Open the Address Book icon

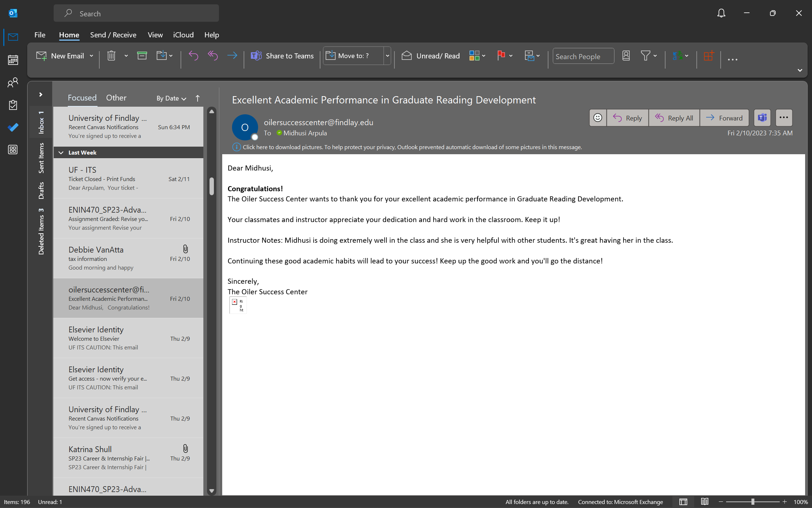point(626,56)
